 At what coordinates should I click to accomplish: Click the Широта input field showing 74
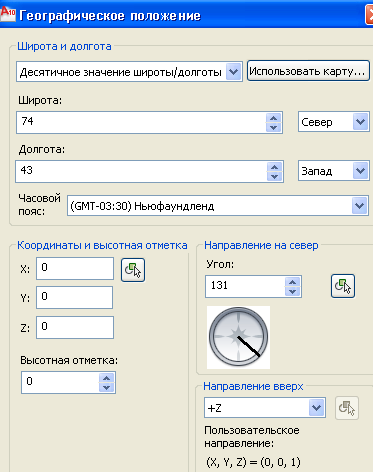click(141, 122)
